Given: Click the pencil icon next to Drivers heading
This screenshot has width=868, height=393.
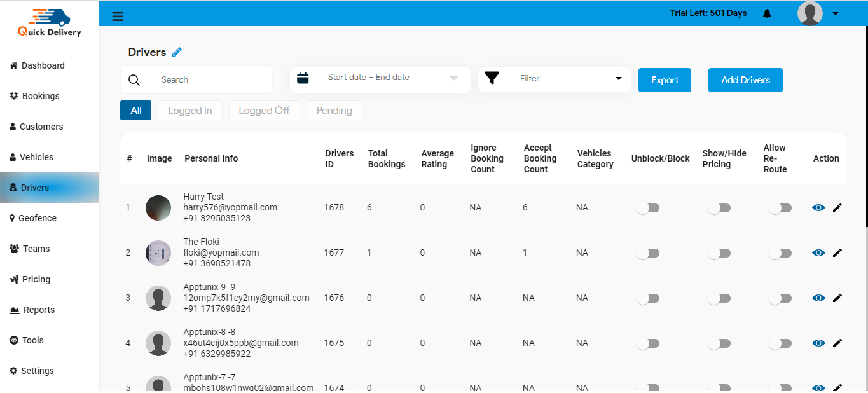Looking at the screenshot, I should tap(177, 52).
